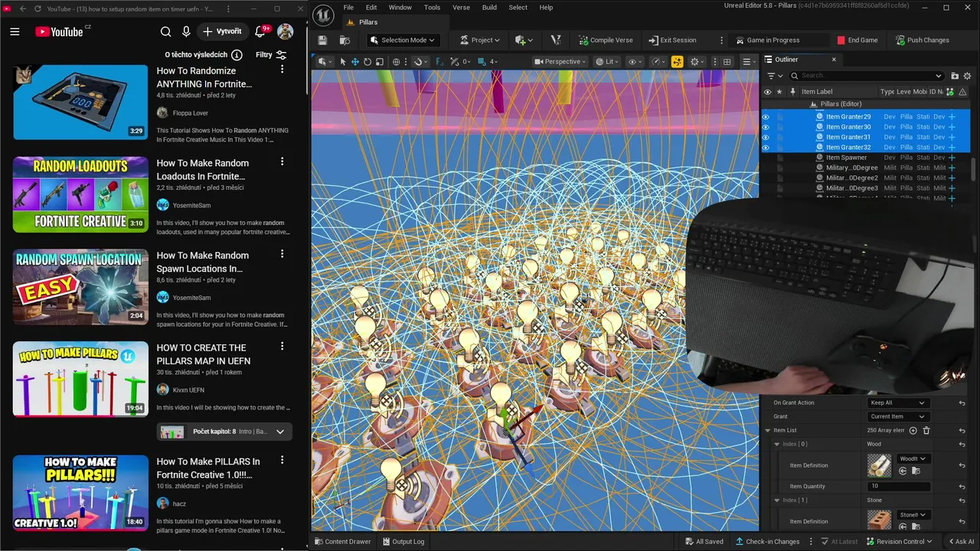This screenshot has width=980, height=551.
Task: Open the Verse menu
Action: coord(461,7)
